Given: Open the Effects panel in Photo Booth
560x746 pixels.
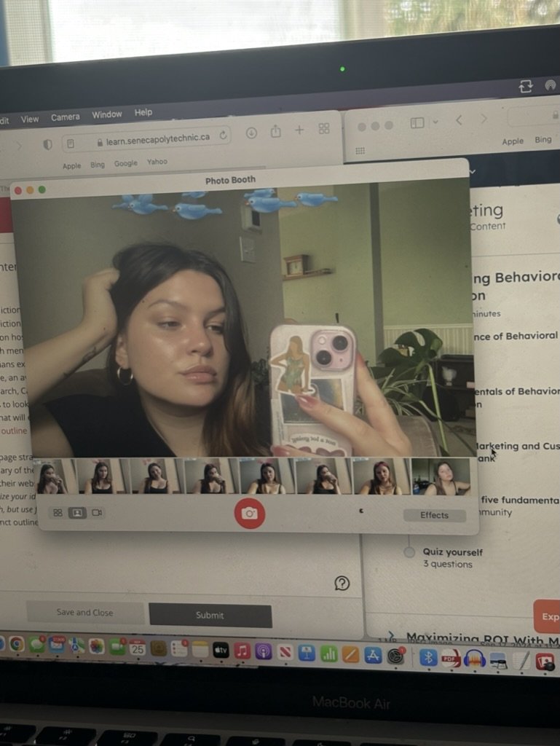Looking at the screenshot, I should click(x=434, y=515).
